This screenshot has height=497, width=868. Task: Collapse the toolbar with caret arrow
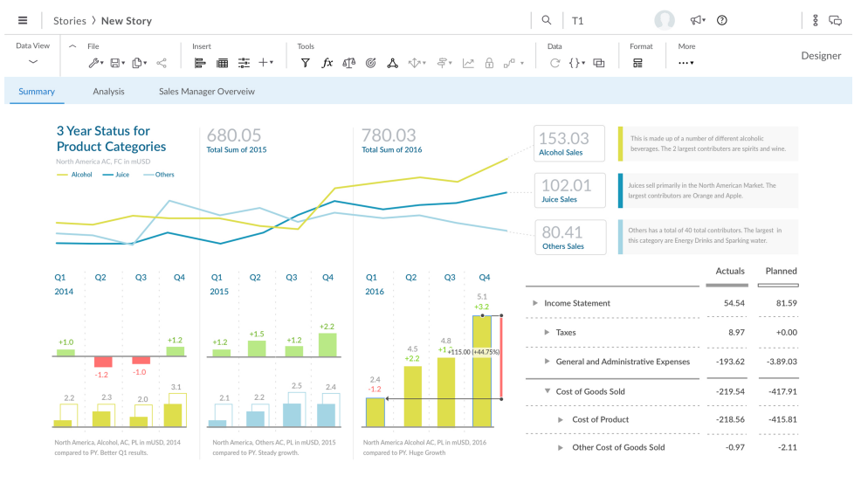coord(72,46)
